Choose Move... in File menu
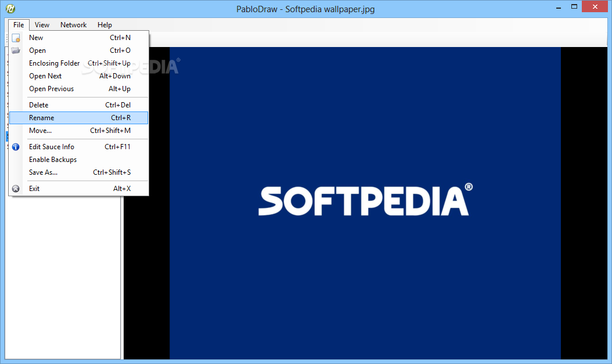 click(78, 131)
